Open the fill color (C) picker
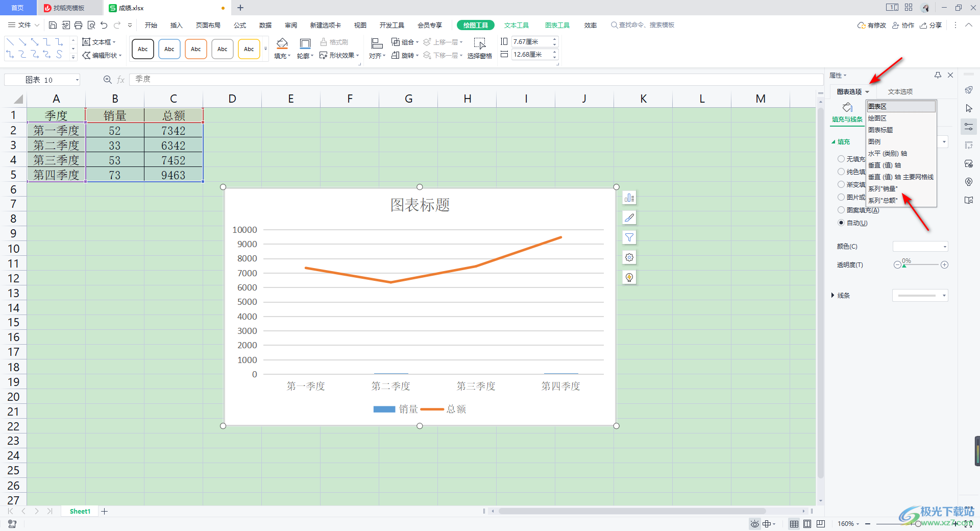 point(920,247)
